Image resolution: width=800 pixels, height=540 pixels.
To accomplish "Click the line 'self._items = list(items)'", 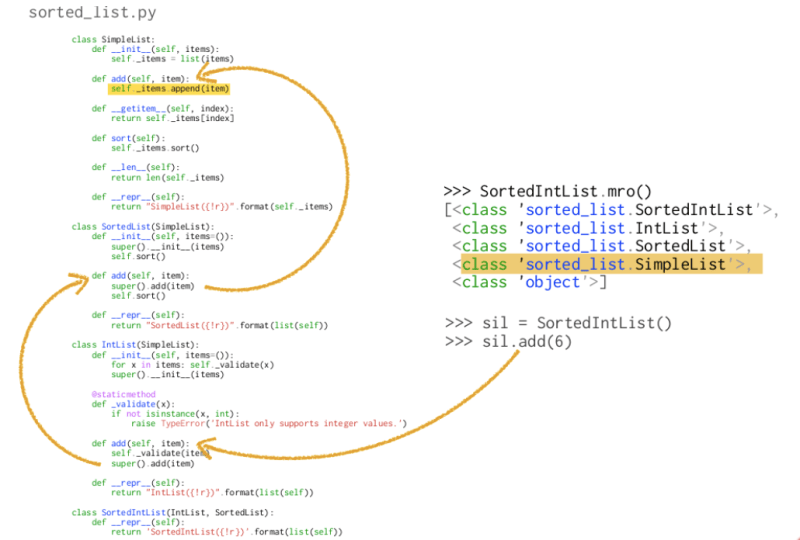I will [x=172, y=59].
